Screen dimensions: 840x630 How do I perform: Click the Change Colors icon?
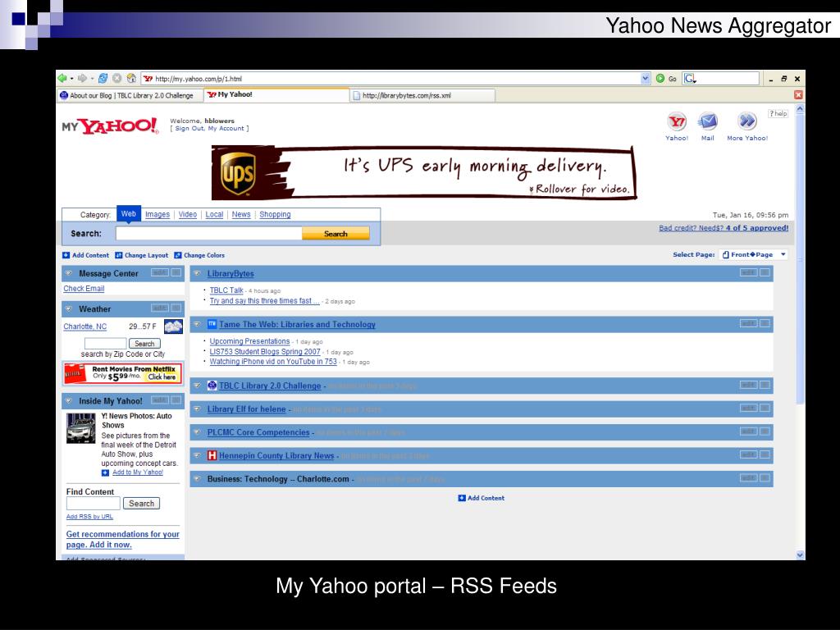178,256
